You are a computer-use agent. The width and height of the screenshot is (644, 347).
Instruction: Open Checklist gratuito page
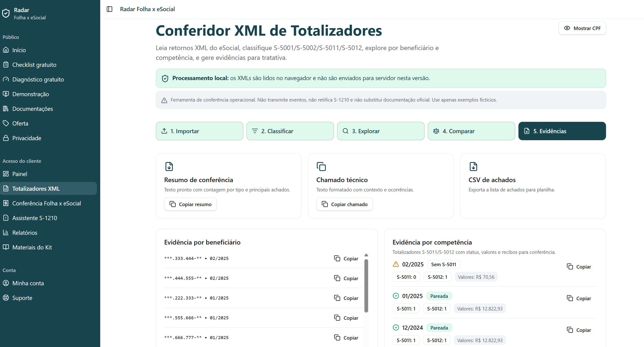click(48, 65)
